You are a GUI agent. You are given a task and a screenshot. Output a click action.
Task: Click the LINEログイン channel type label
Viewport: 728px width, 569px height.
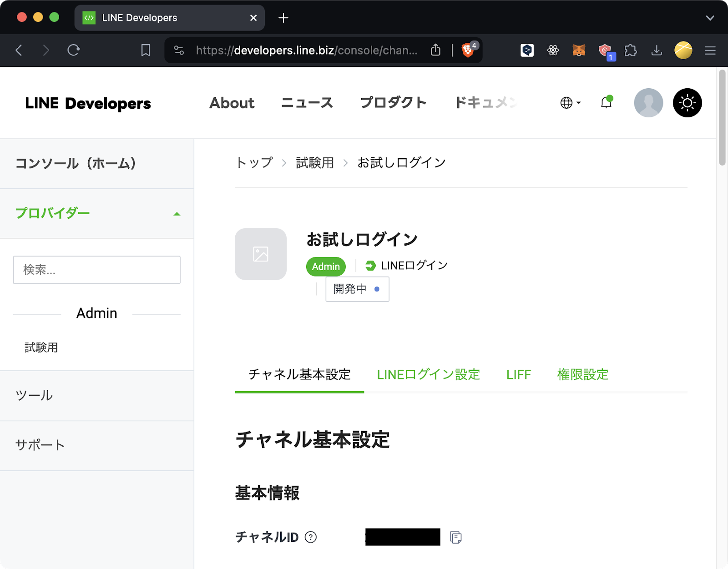pos(406,266)
